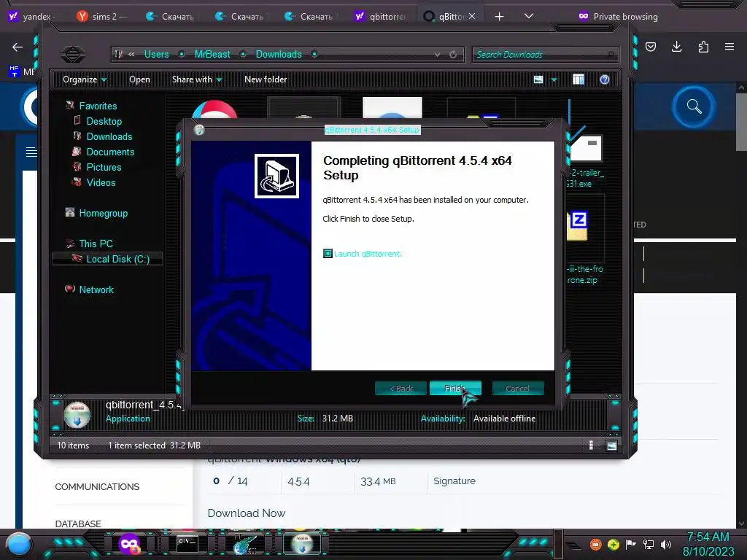Click Finish to close qBittorrent Setup
Image resolution: width=747 pixels, height=560 pixels.
[455, 388]
